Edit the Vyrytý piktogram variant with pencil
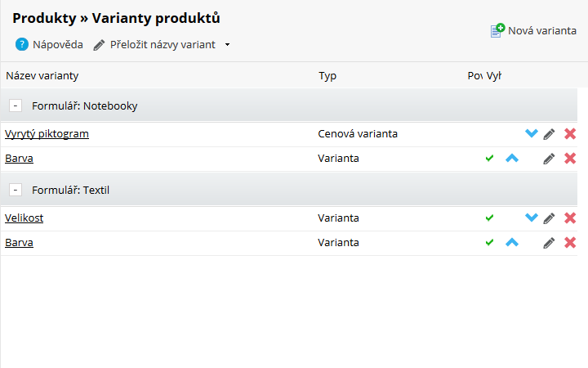 549,134
